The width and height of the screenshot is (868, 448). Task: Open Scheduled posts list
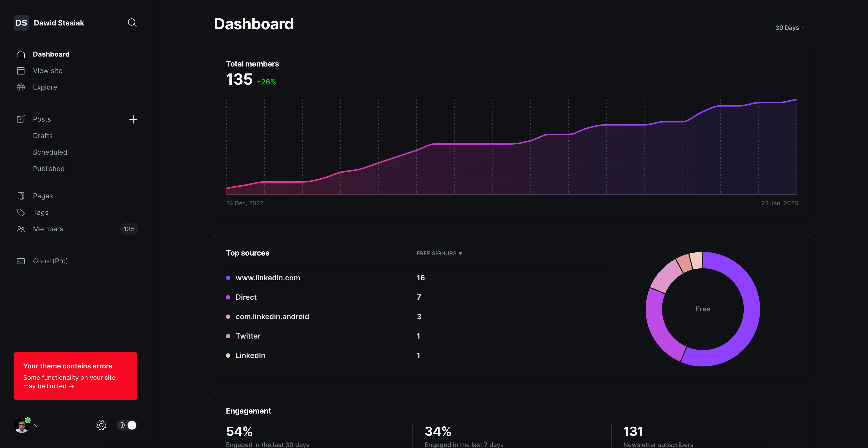pyautogui.click(x=50, y=152)
